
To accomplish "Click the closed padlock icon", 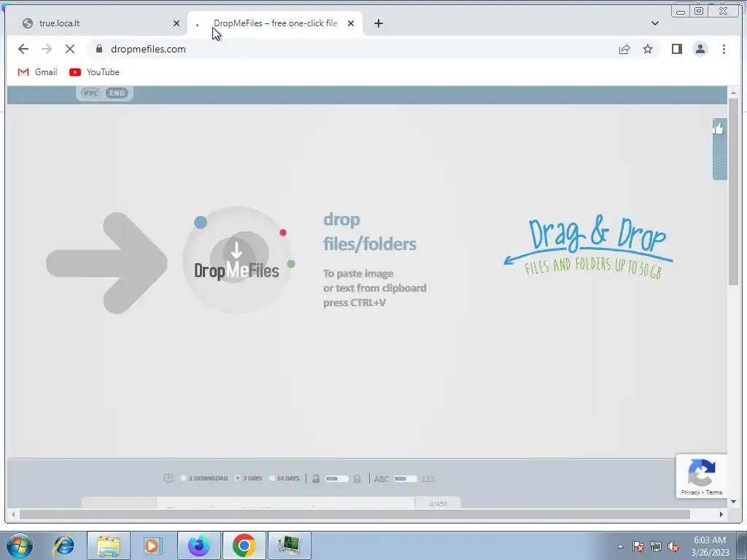I will coord(357,478).
